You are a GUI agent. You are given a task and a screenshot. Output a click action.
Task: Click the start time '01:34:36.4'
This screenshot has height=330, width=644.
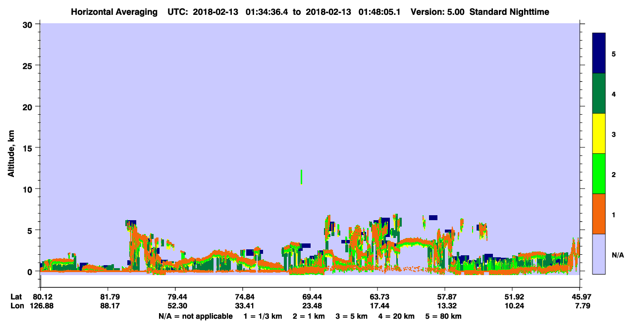266,12
